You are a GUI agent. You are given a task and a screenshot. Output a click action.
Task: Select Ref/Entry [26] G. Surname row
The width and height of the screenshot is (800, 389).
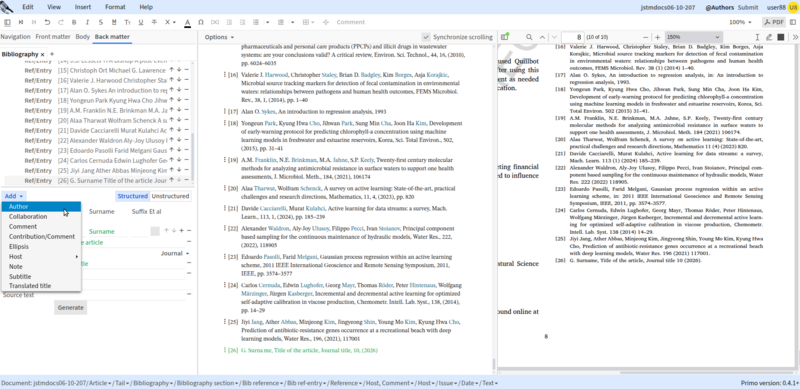pos(97,180)
